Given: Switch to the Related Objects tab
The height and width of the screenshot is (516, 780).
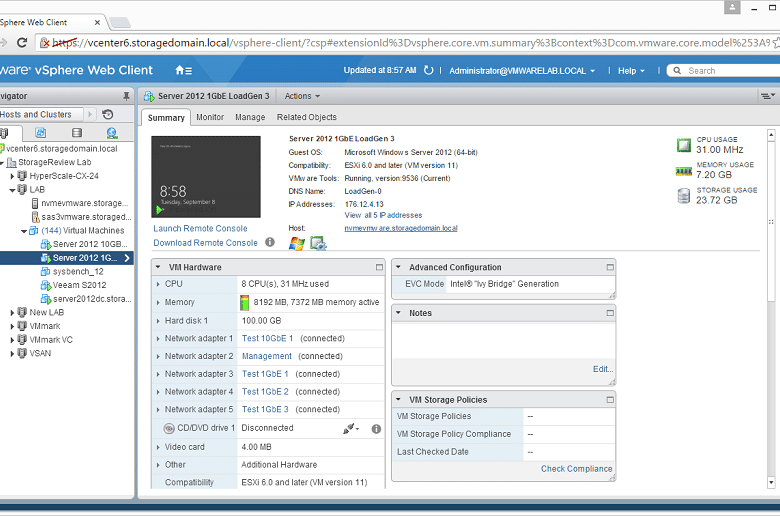Looking at the screenshot, I should pyautogui.click(x=306, y=117).
